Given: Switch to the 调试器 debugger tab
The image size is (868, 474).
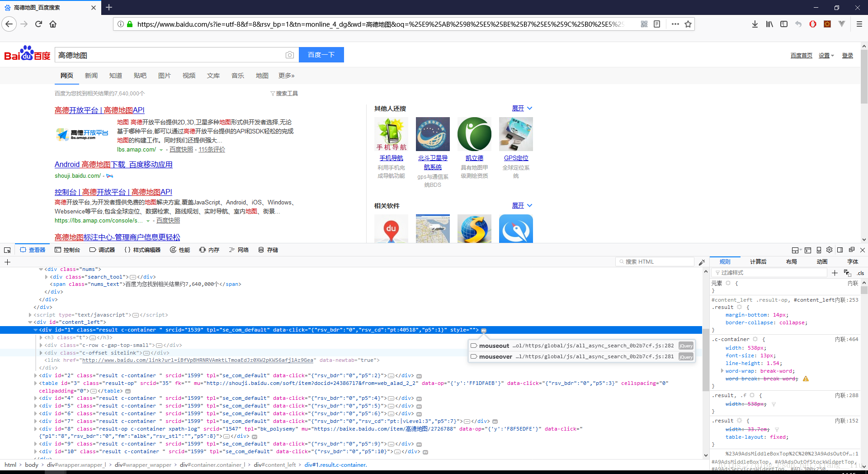Looking at the screenshot, I should (x=102, y=250).
